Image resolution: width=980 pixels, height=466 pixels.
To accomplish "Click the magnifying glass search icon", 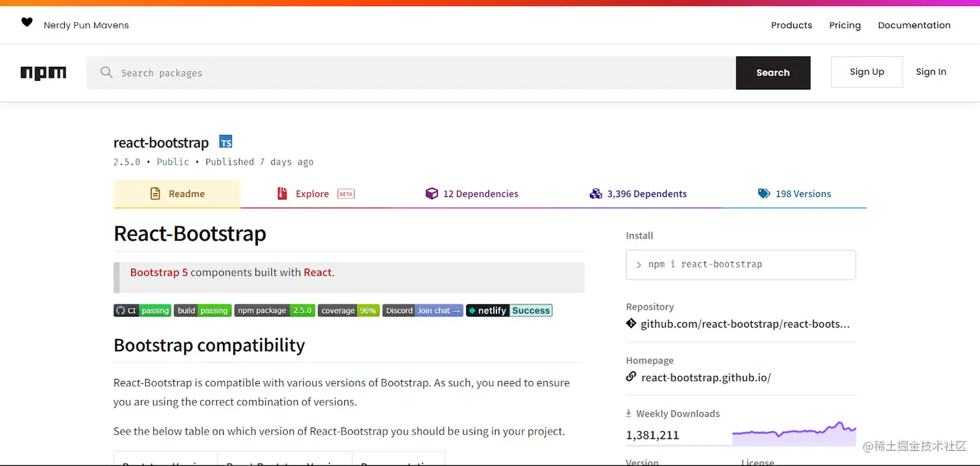I will 106,72.
